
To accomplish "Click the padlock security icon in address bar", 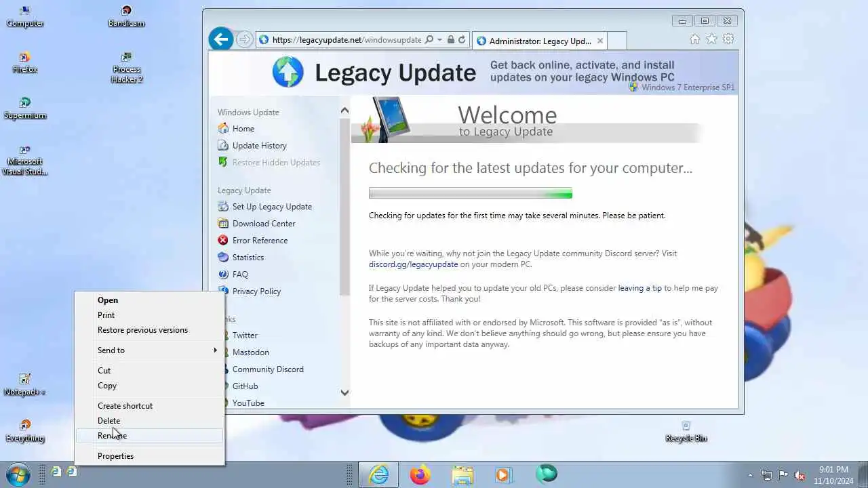I will (451, 40).
